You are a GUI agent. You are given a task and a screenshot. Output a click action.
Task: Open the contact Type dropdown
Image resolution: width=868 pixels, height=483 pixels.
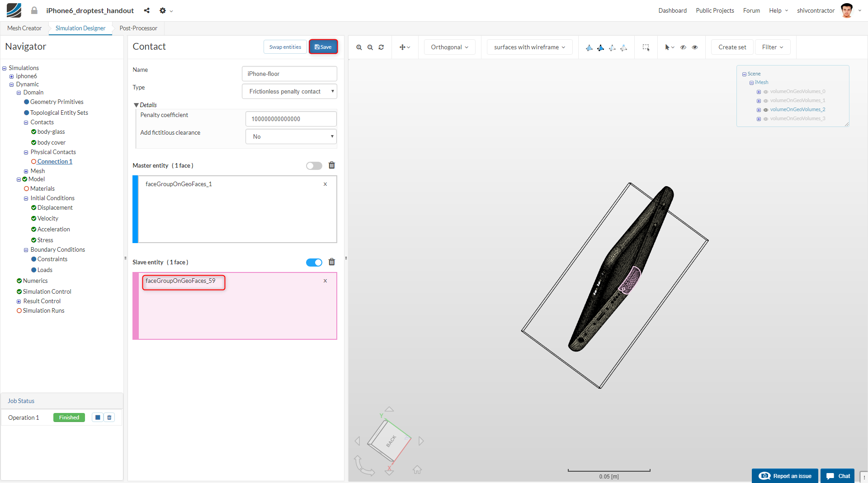click(x=289, y=91)
